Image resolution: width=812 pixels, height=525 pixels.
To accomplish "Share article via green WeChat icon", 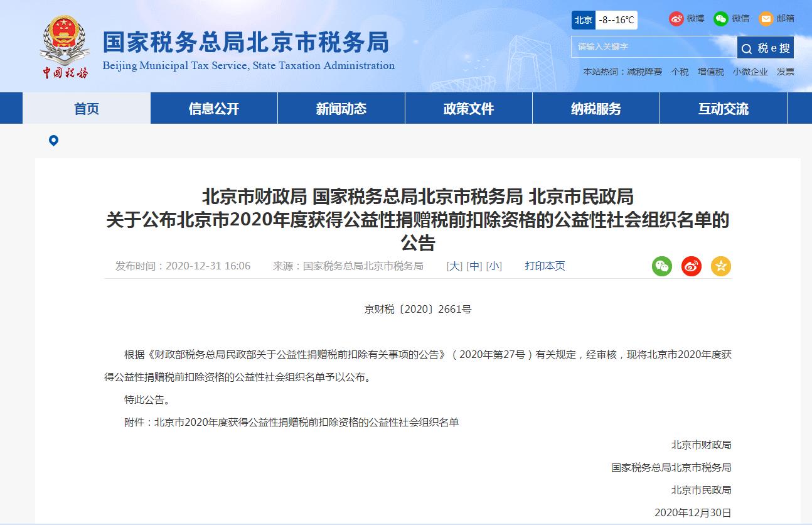I will pos(662,266).
